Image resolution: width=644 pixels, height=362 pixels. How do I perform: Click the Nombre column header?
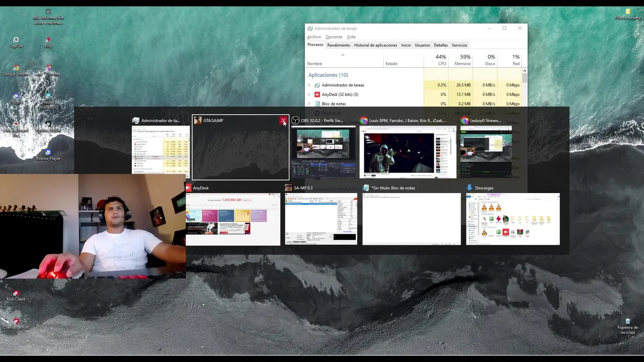[x=344, y=59]
